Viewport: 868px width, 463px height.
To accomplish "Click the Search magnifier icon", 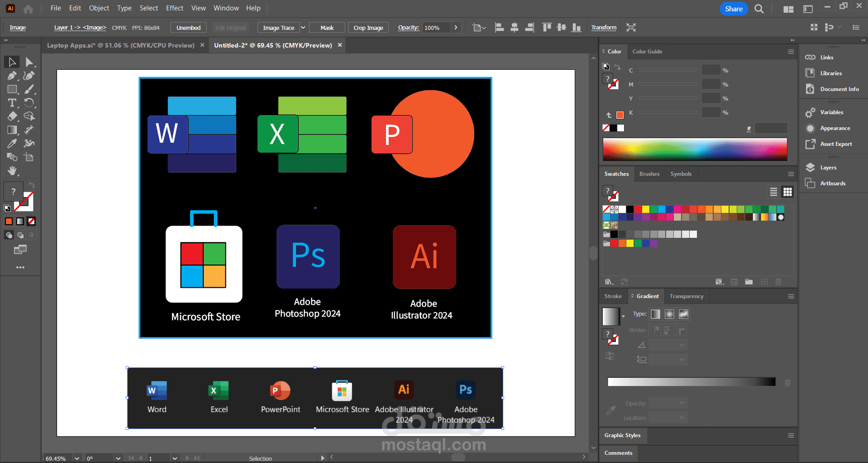I will (x=759, y=9).
